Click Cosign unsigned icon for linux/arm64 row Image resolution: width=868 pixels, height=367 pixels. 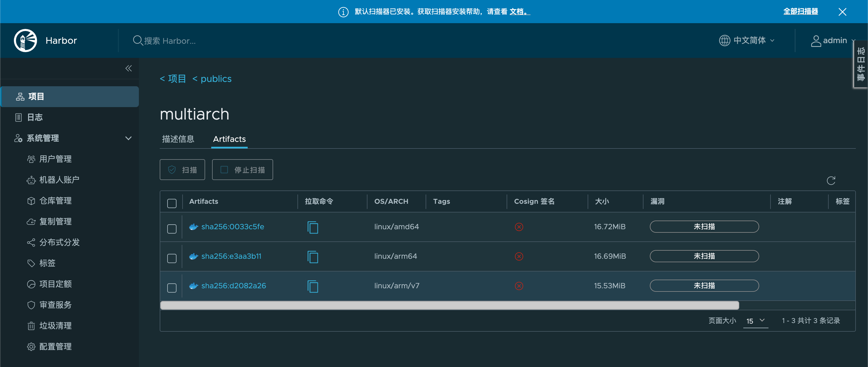coord(519,256)
